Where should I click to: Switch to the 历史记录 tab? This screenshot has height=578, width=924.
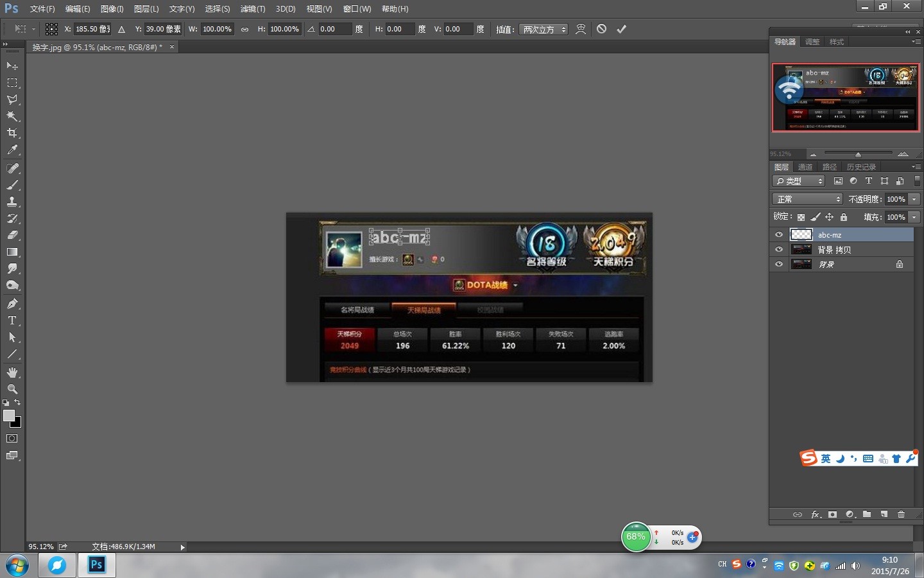tap(861, 167)
